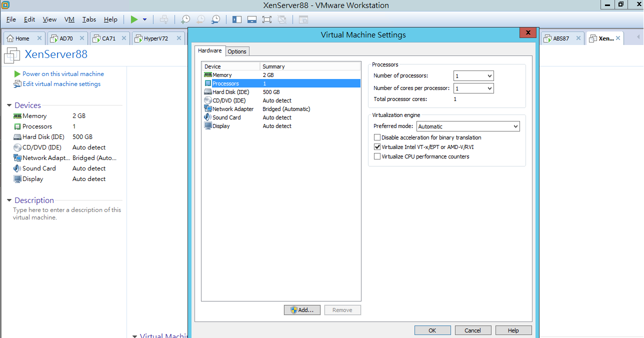Image resolution: width=644 pixels, height=338 pixels.
Task: Enable Disable acceleration for binary translation
Action: tap(377, 137)
